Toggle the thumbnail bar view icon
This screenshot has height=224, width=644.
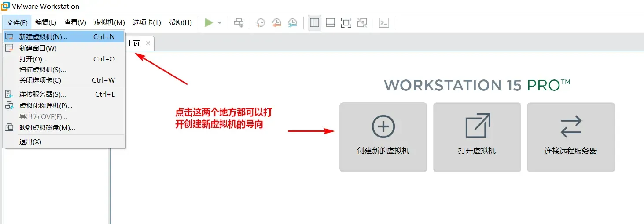tap(331, 22)
